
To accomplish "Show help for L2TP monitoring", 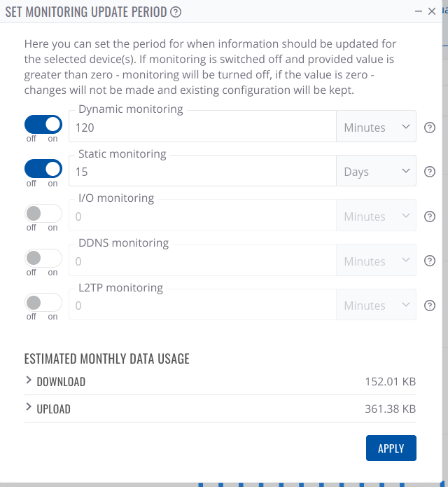I will pos(430,306).
